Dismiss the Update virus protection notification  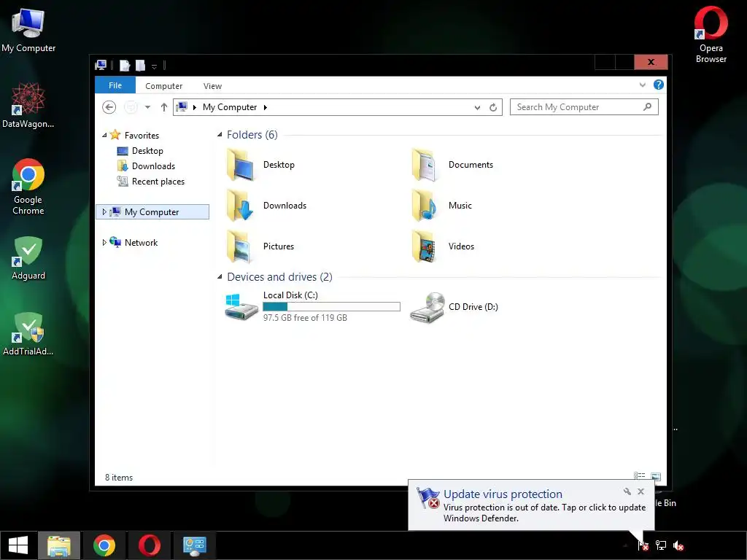(x=640, y=491)
